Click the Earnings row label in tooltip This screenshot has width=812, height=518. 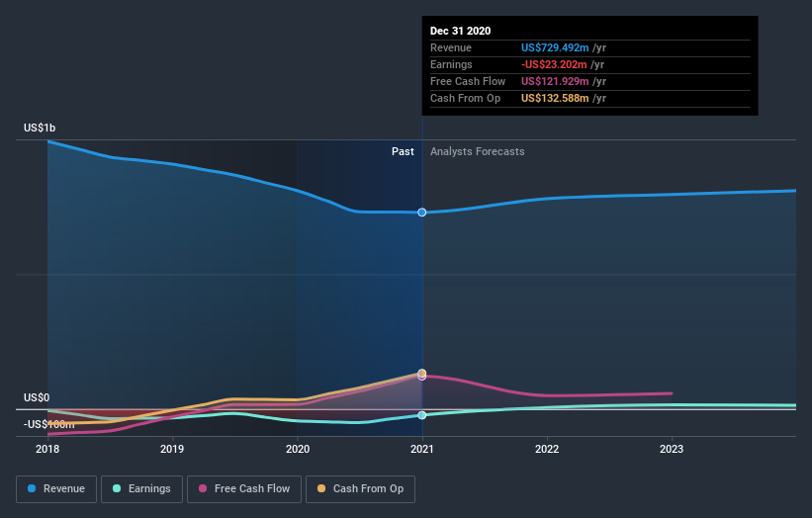point(451,64)
